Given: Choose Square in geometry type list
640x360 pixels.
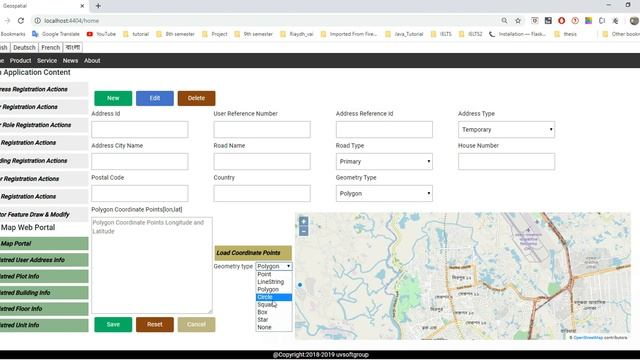Looking at the screenshot, I should (x=274, y=304).
